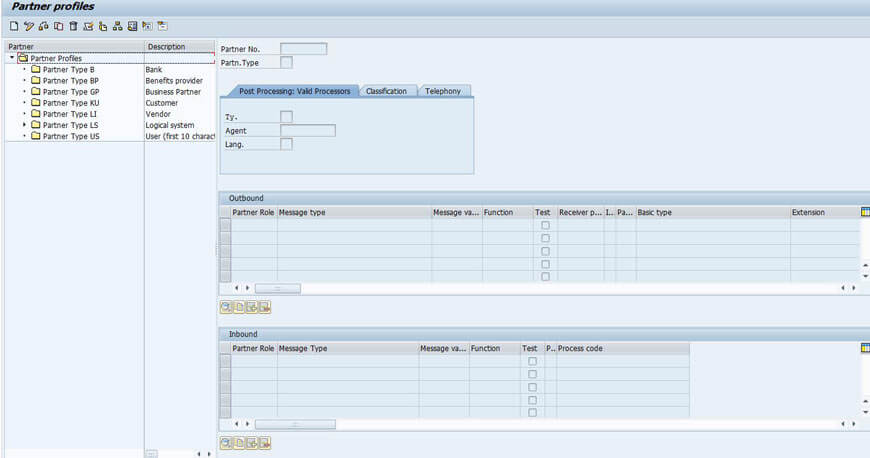Click the Partner No. input field
Screen dimensions: 870x458
pos(303,49)
